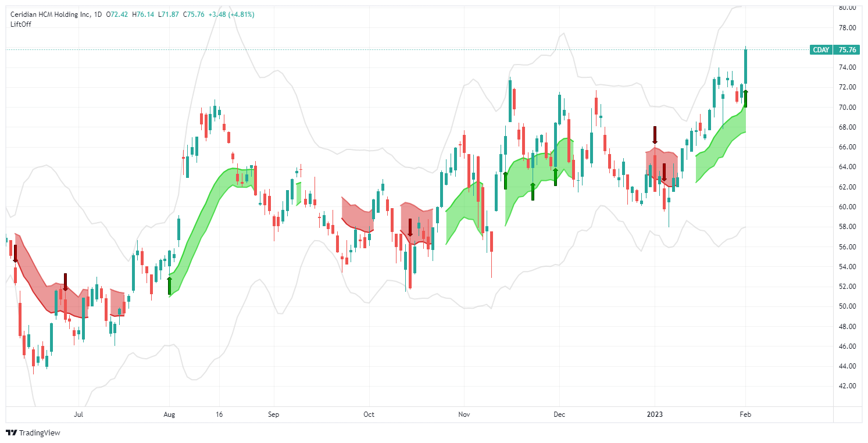Select the green up arrow at February 1 candle

point(745,98)
